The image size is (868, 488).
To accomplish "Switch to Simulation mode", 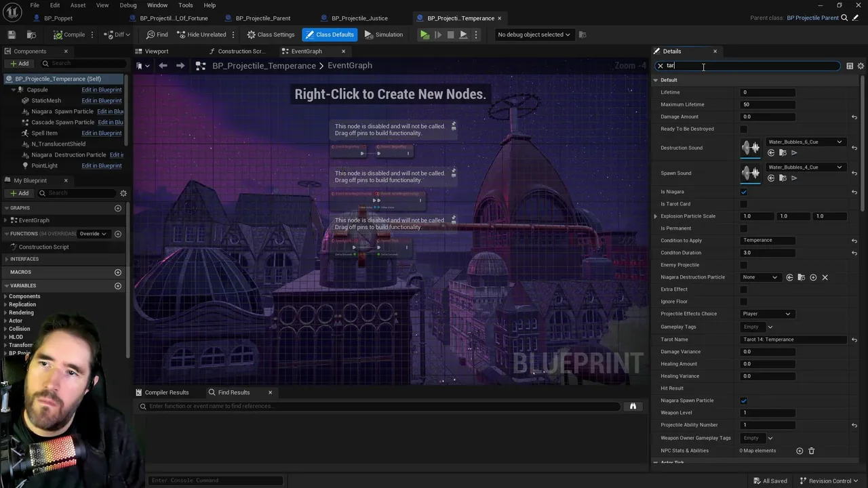I will (384, 35).
